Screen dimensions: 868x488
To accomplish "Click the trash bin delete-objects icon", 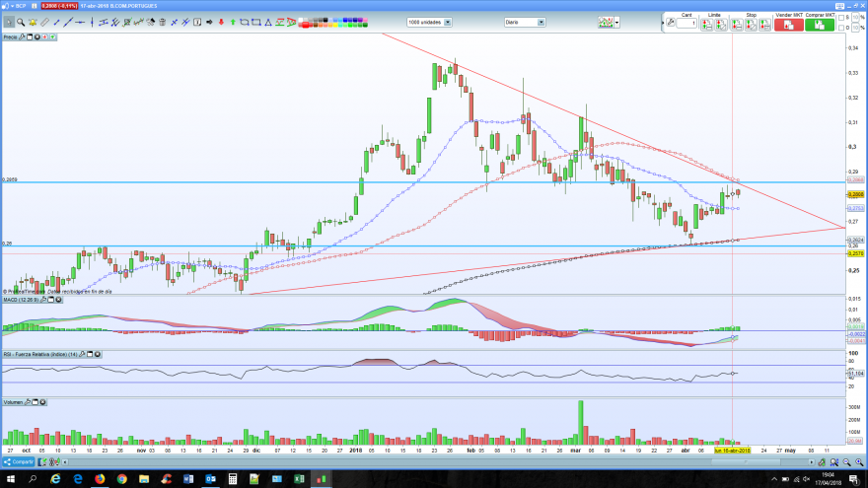I will pyautogui.click(x=162, y=22).
